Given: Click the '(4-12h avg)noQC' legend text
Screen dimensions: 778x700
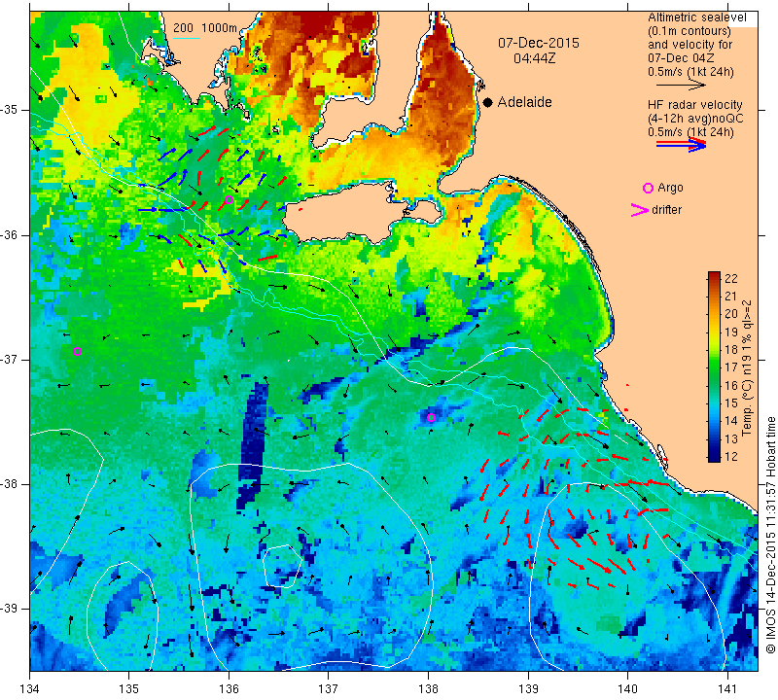Looking at the screenshot, I should [x=695, y=119].
